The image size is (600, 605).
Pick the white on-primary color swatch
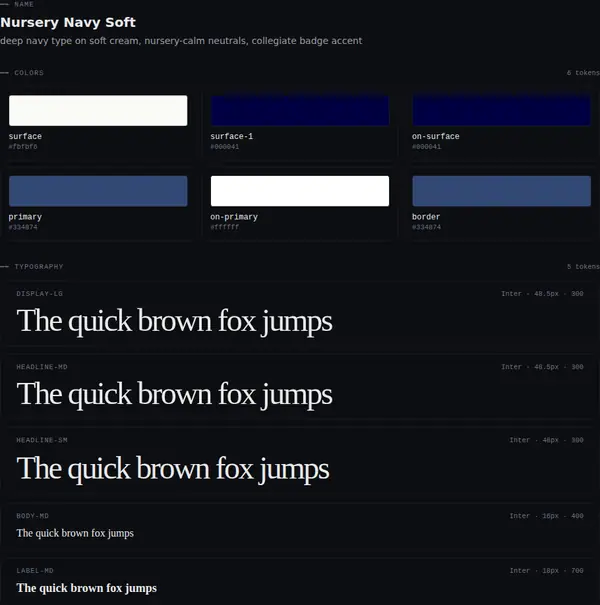point(300,191)
